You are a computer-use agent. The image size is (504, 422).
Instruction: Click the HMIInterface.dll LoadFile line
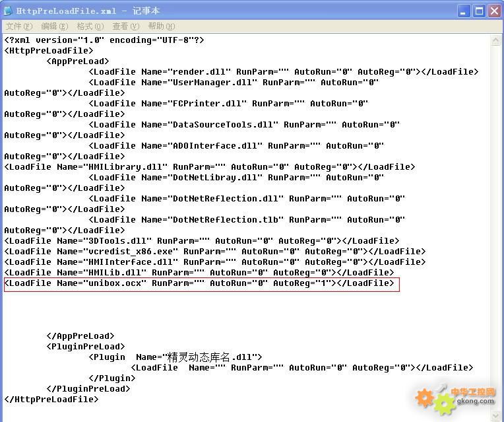[x=215, y=262]
